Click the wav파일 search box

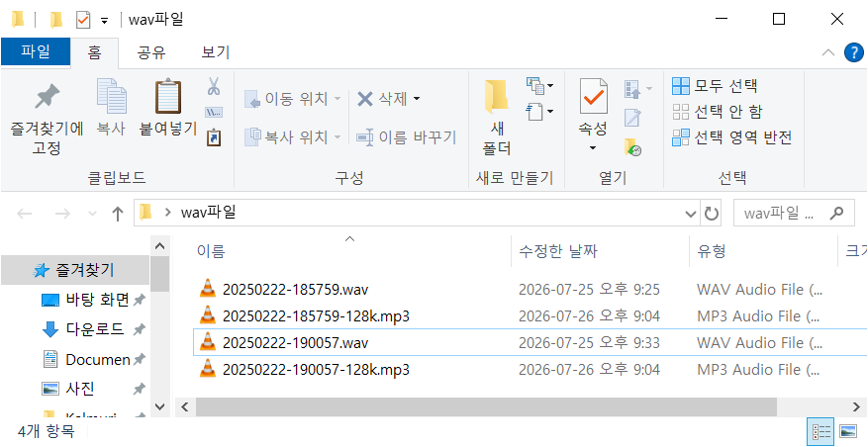tap(794, 213)
